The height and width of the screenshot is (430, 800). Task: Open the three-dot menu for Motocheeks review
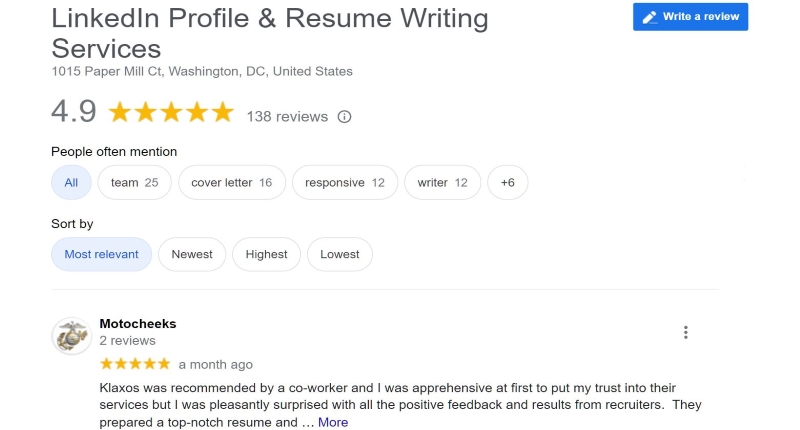pos(686,333)
